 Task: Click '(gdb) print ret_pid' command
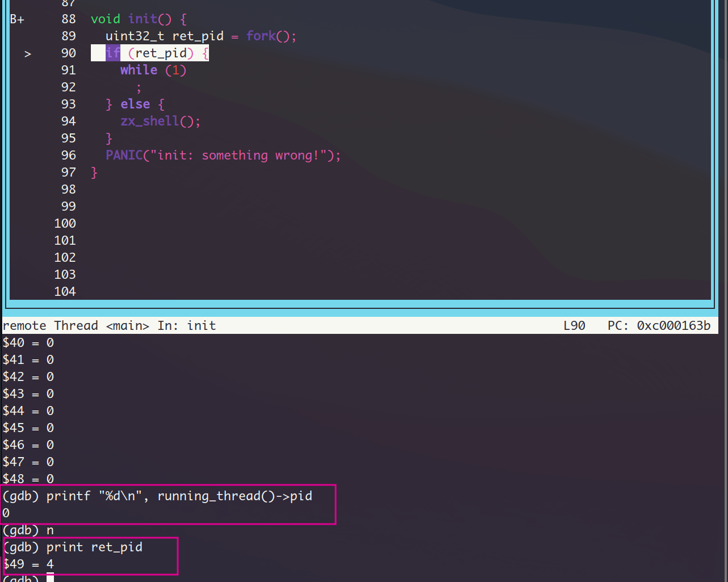point(73,547)
